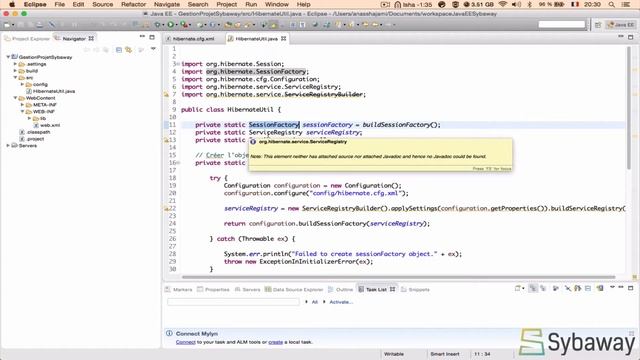Click warning marker on line 13

coord(166,140)
